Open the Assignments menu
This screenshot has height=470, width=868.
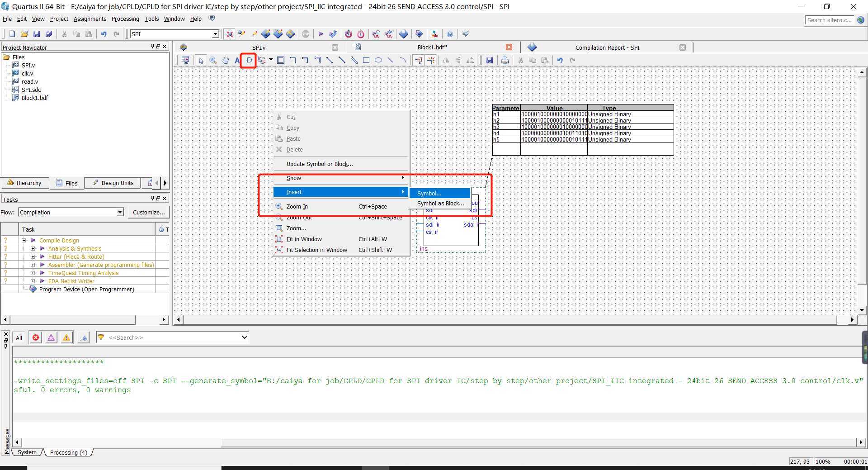90,19
